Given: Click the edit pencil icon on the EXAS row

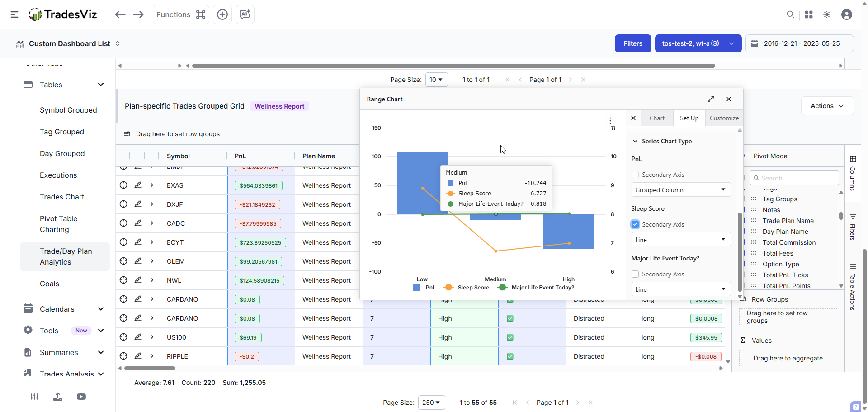Looking at the screenshot, I should [138, 185].
